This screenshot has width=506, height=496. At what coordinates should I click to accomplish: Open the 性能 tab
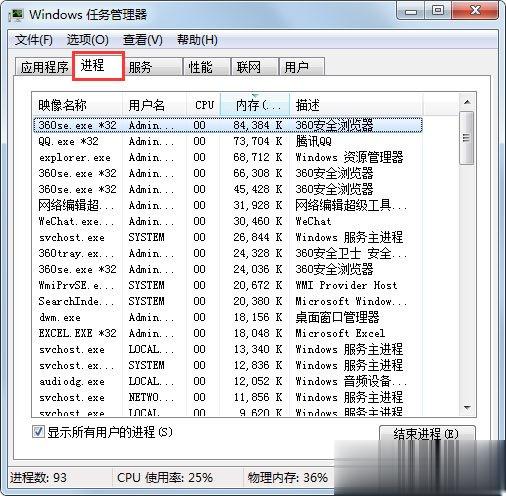click(x=207, y=67)
